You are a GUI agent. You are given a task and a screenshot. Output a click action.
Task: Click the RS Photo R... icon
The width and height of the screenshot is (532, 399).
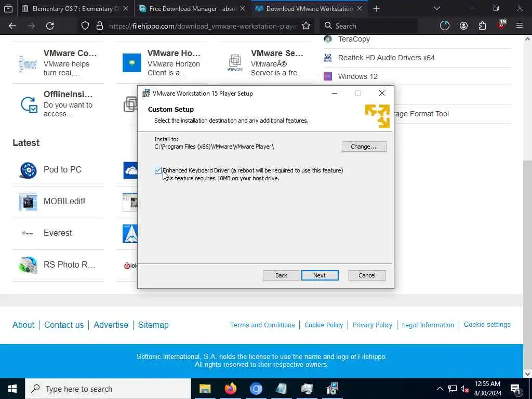[28, 265]
